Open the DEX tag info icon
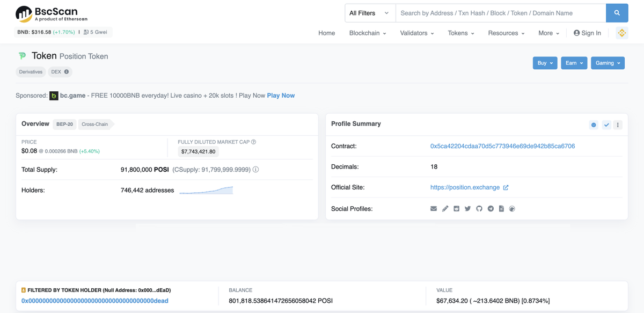644x313 pixels. tap(67, 72)
